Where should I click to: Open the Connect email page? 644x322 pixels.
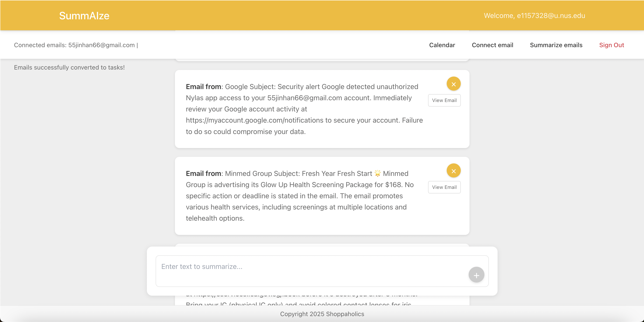[492, 45]
